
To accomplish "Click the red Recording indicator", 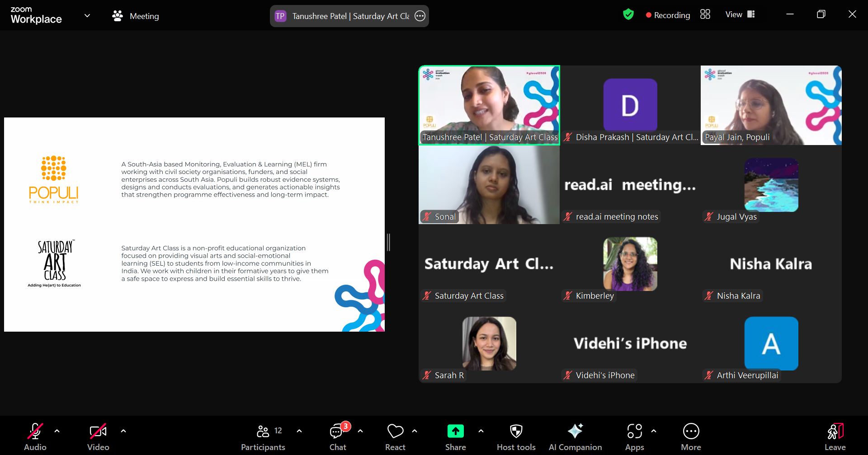I will [x=668, y=15].
